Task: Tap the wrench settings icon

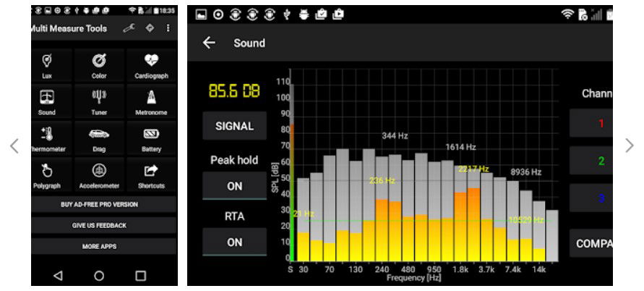Action: point(129,28)
